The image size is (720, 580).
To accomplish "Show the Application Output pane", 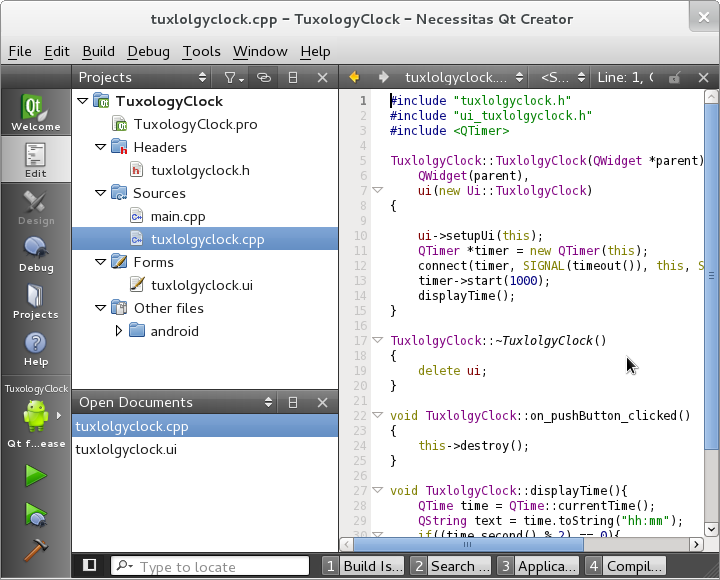I will (538, 566).
